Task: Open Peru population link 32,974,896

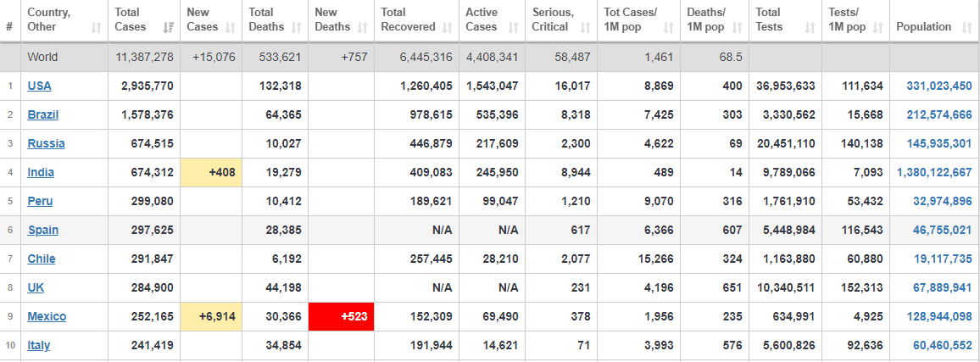Action: [x=942, y=201]
